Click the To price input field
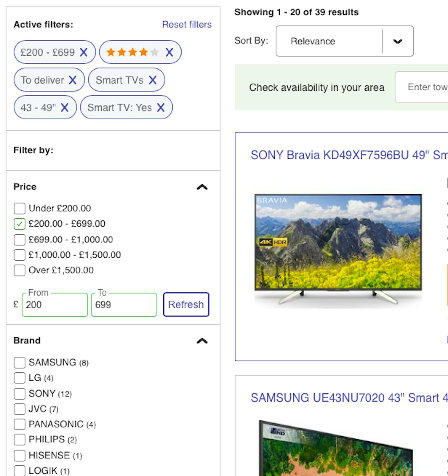Image resolution: width=448 pixels, height=476 pixels. tap(124, 305)
